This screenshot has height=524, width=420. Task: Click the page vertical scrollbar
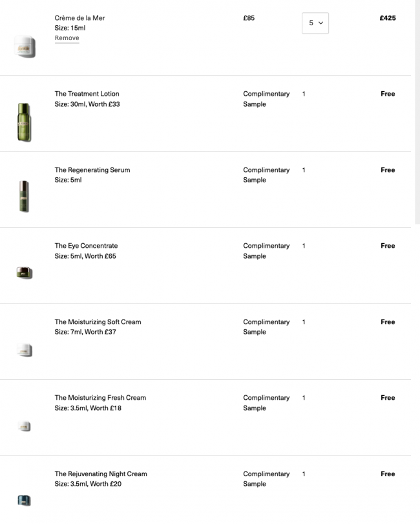417,112
